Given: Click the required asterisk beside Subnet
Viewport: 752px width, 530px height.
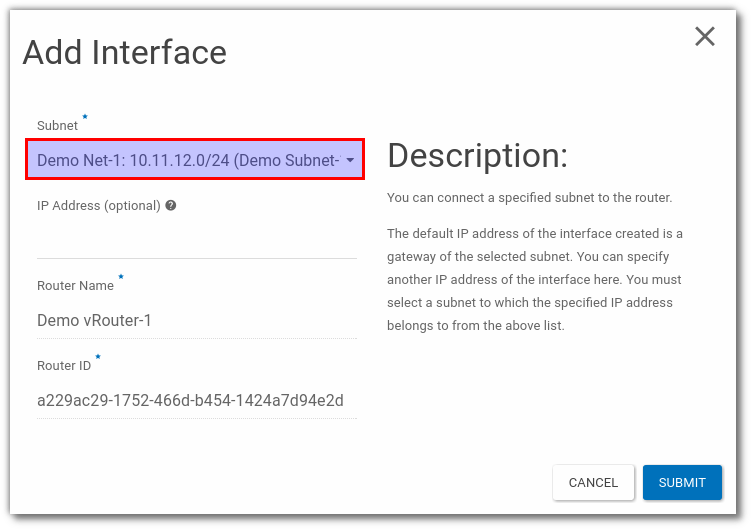Looking at the screenshot, I should [85, 118].
